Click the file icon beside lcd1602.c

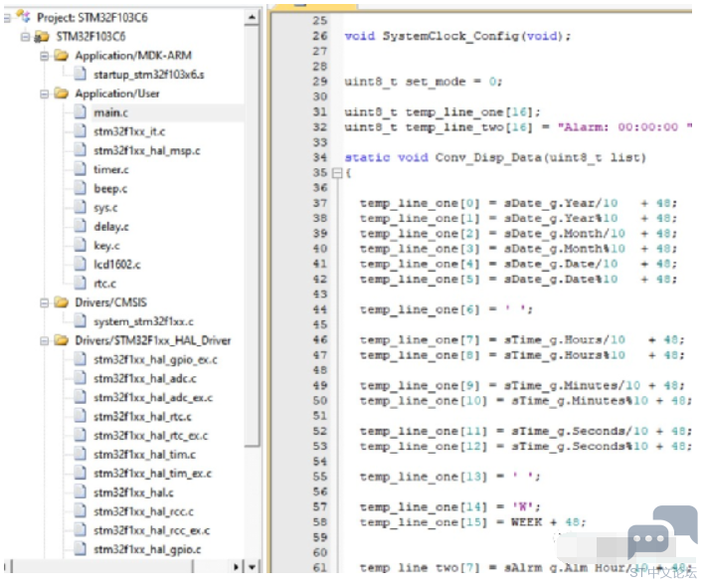coord(80,265)
